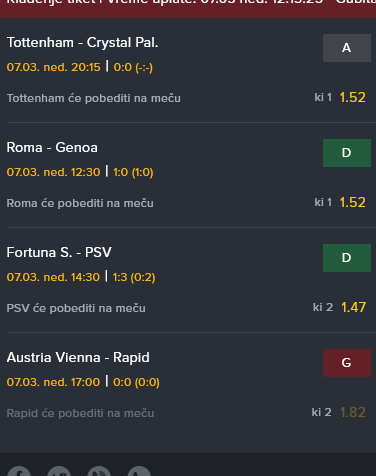Click the green D badge for Fortuna S. - PSV
Viewport: 376px width, 476px height.
click(347, 258)
